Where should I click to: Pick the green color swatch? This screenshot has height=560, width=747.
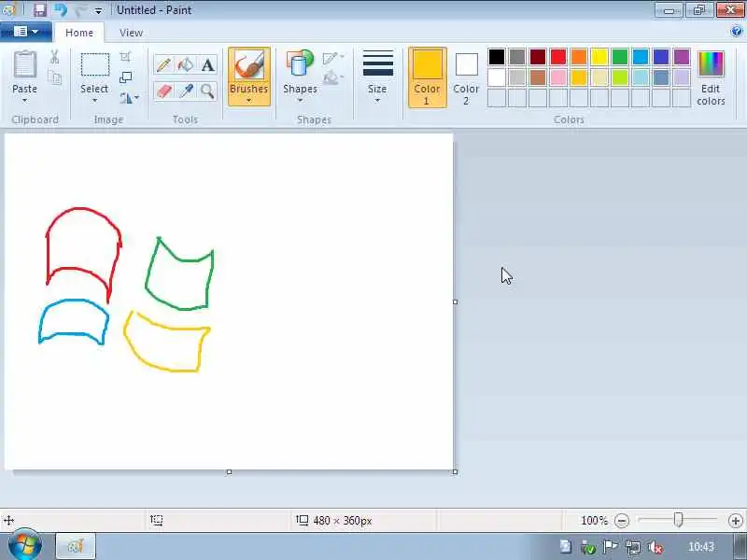[620, 57]
